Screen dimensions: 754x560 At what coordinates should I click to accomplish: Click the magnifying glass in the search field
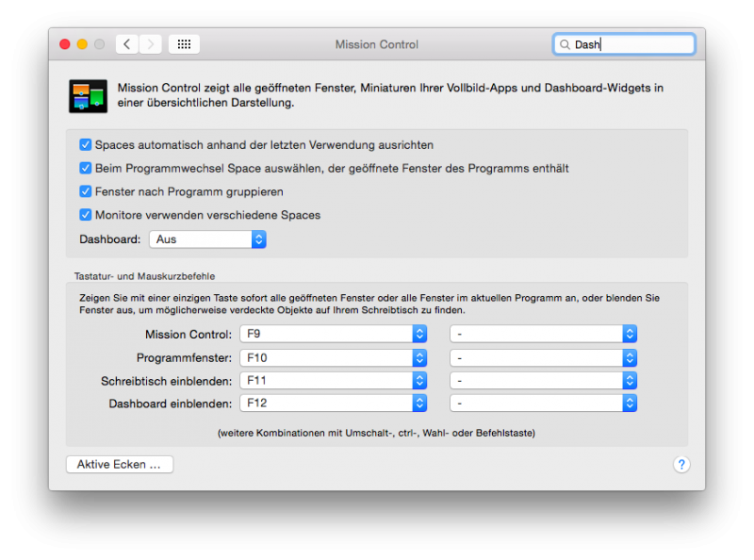(565, 44)
